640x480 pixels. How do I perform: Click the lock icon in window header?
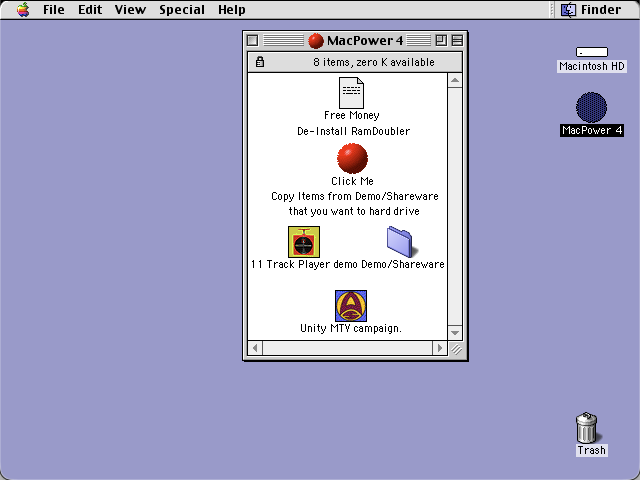click(260, 62)
